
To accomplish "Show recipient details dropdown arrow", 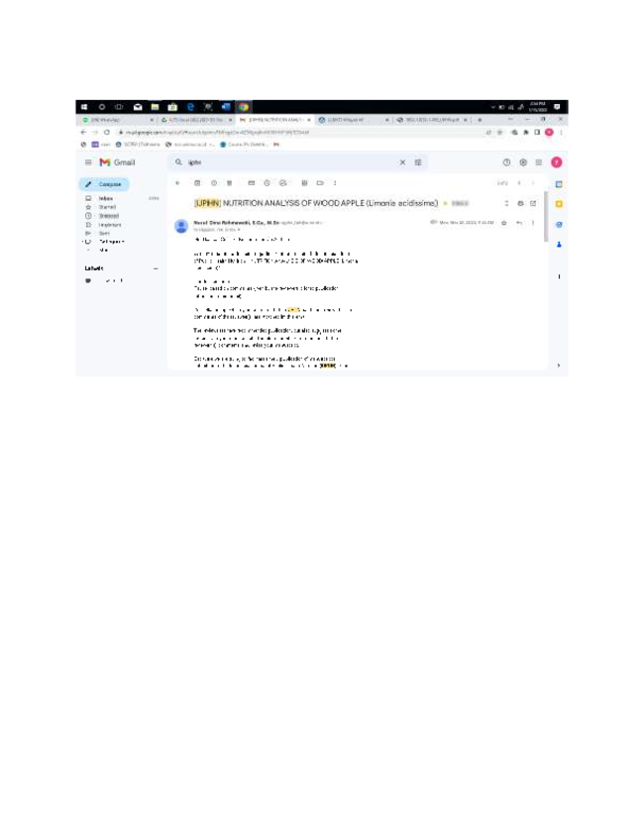I will click(x=239, y=230).
